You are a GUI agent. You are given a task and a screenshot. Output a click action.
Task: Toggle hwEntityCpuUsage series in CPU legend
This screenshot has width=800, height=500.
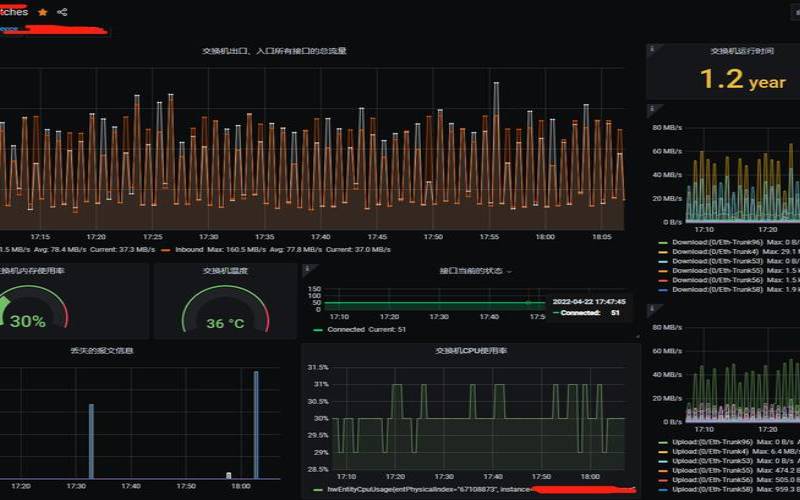click(x=429, y=490)
